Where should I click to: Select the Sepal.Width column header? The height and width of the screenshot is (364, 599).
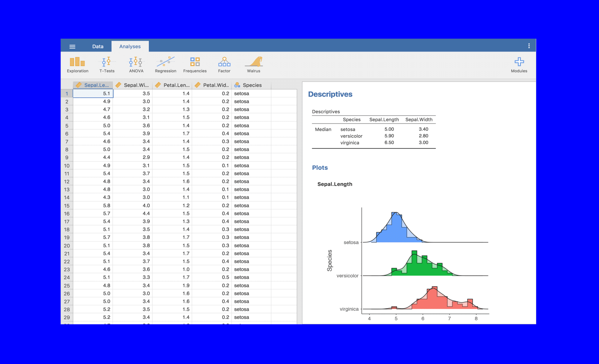(133, 85)
